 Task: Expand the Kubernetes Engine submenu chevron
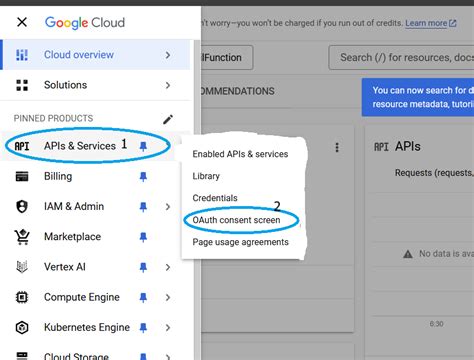click(168, 328)
